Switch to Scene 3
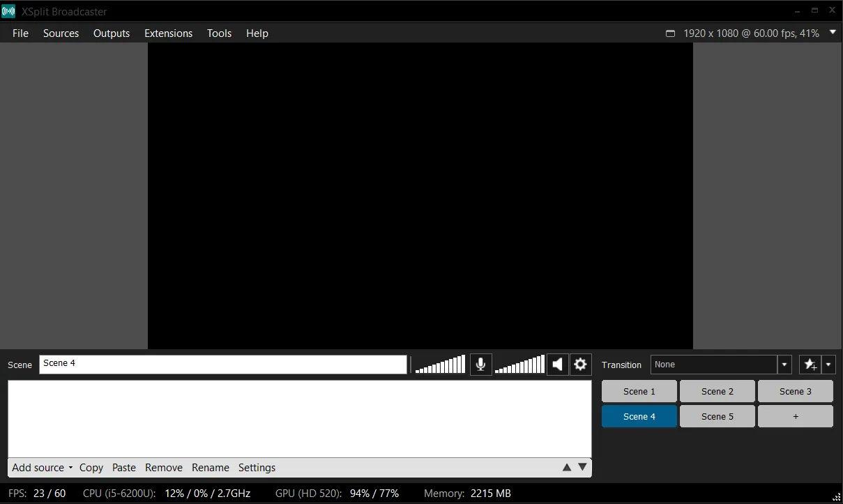Viewport: 843px width, 504px height. point(796,391)
